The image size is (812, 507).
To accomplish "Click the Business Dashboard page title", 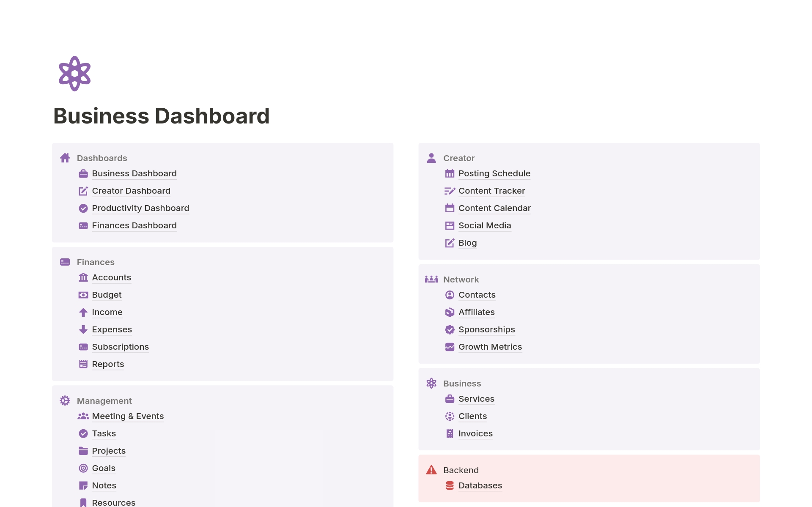I will (x=161, y=116).
